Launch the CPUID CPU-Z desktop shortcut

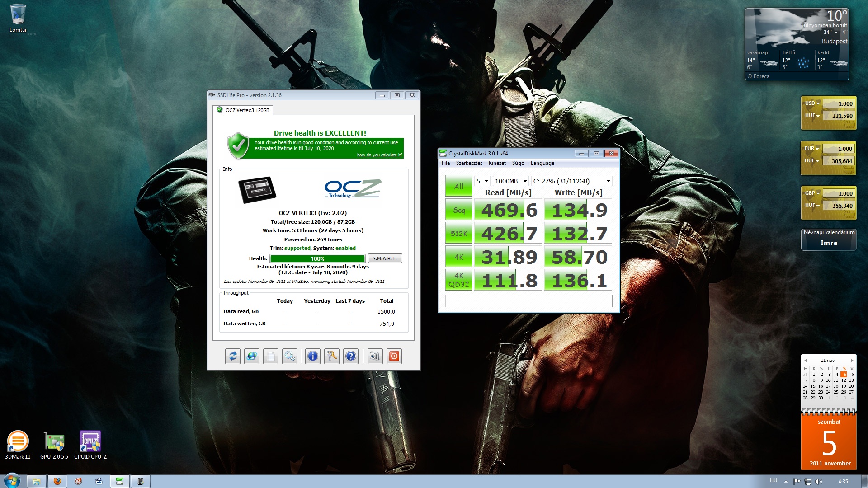90,445
